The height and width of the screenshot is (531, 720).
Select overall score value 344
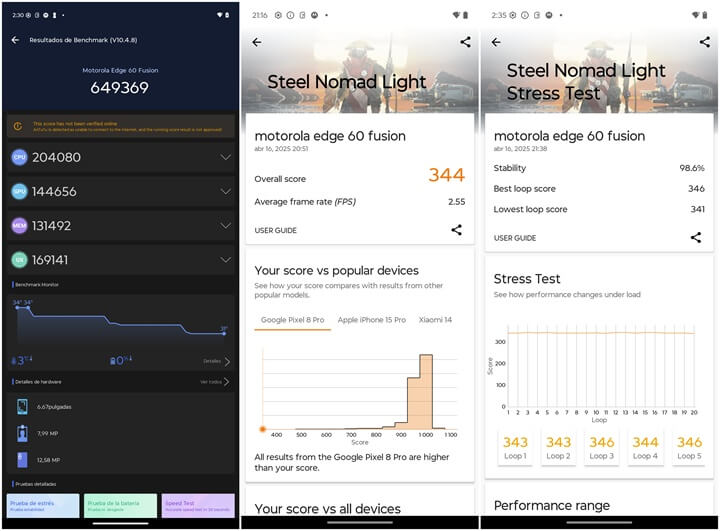(x=446, y=175)
